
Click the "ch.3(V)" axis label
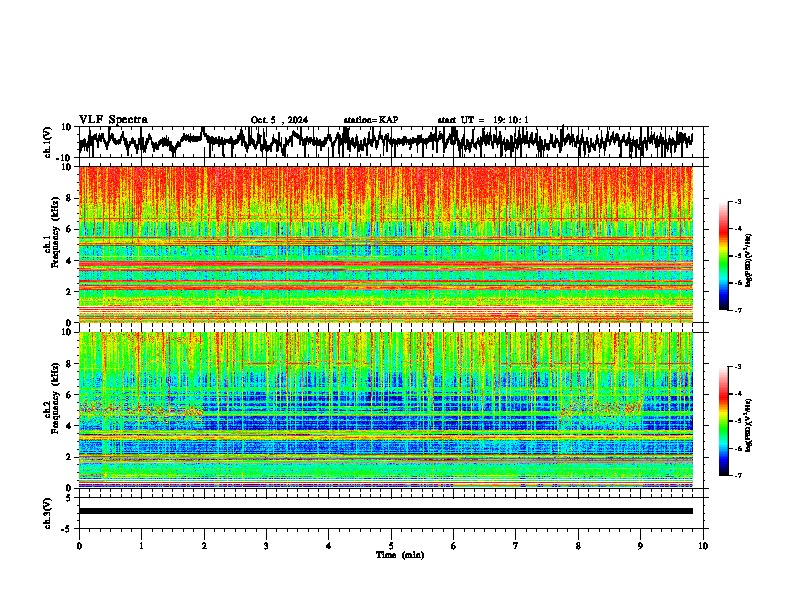point(48,513)
